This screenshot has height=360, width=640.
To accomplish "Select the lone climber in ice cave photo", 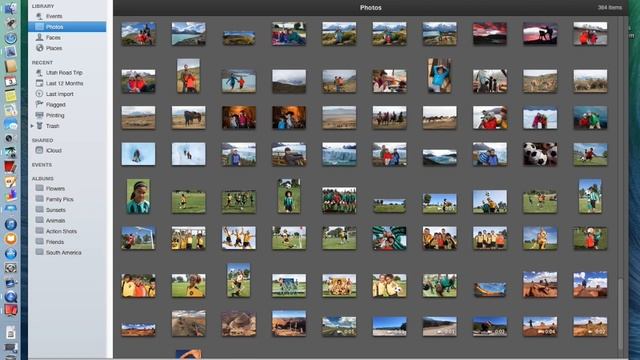I will point(138,154).
